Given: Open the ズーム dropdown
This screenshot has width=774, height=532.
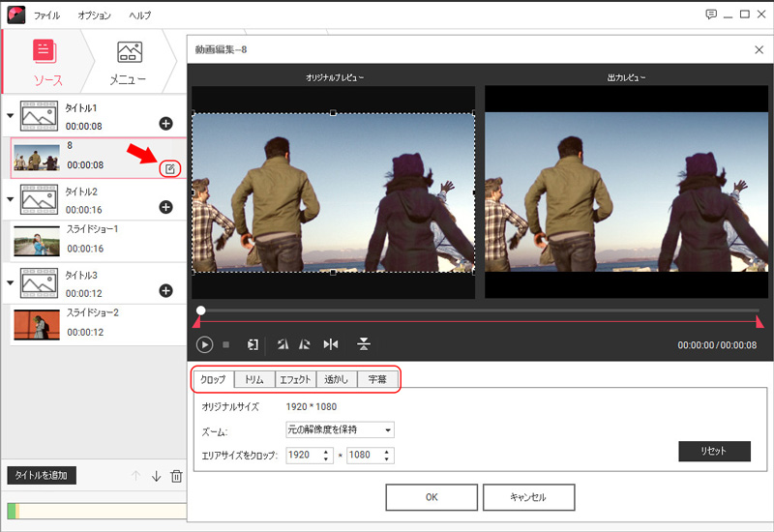Looking at the screenshot, I should 340,429.
